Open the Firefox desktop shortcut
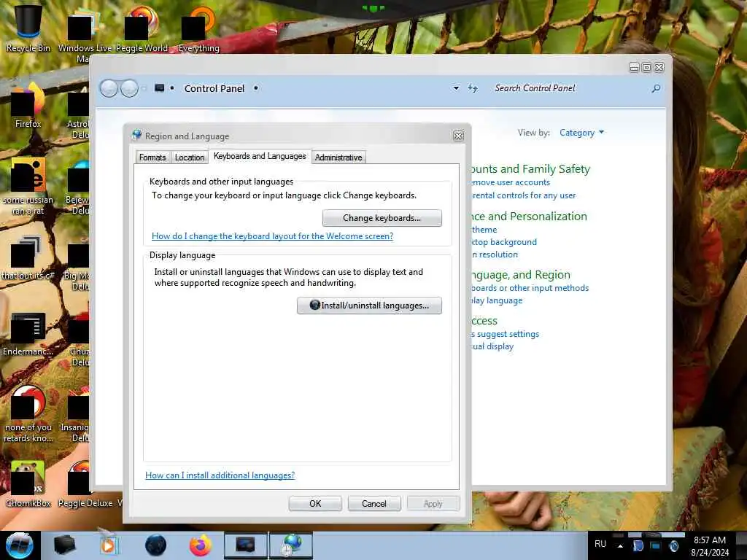The width and height of the screenshot is (747, 560). 28,104
